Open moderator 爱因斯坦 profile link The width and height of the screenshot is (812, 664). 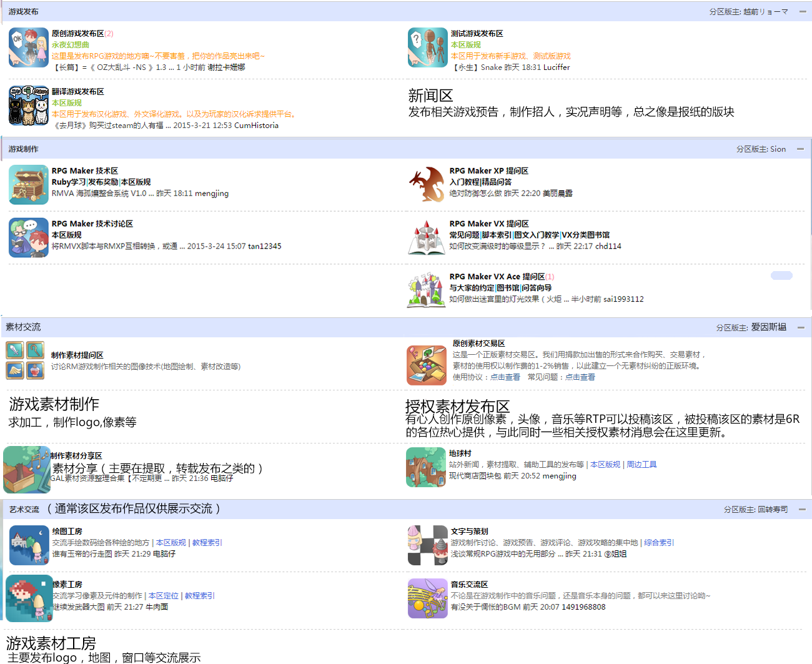768,327
